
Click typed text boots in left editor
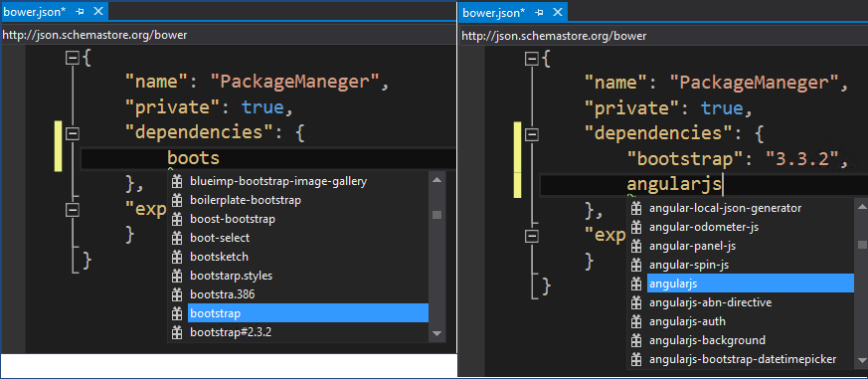tap(194, 158)
